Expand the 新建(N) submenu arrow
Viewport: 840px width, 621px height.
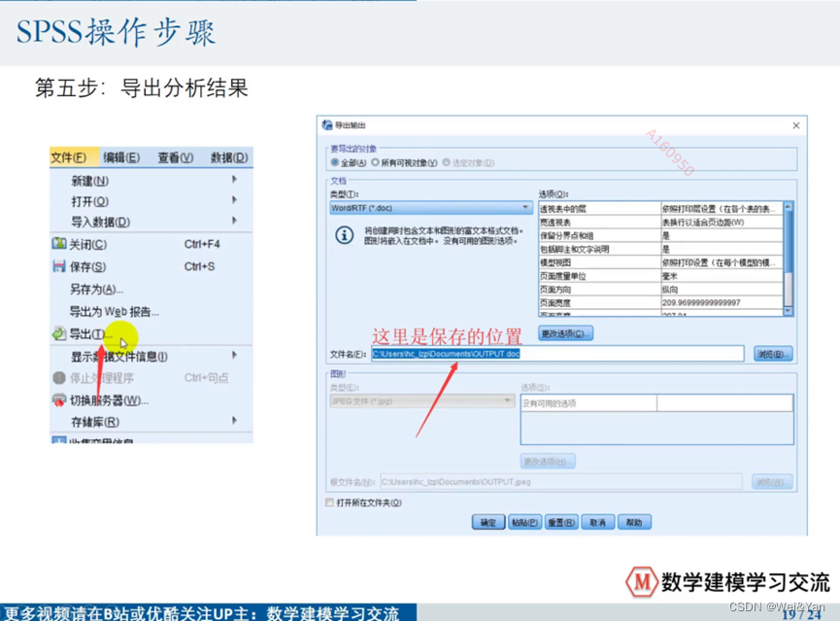click(x=234, y=179)
